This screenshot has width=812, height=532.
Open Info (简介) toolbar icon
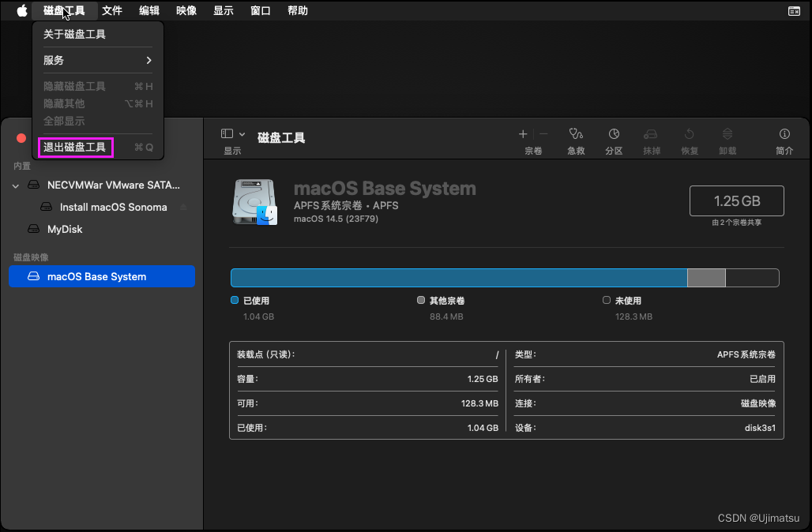pyautogui.click(x=784, y=134)
